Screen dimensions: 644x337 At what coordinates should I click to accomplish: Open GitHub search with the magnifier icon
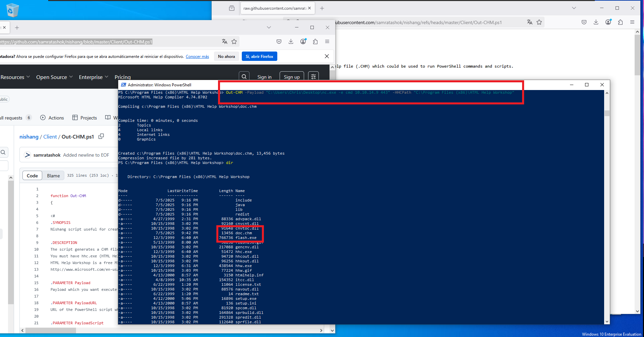(244, 77)
